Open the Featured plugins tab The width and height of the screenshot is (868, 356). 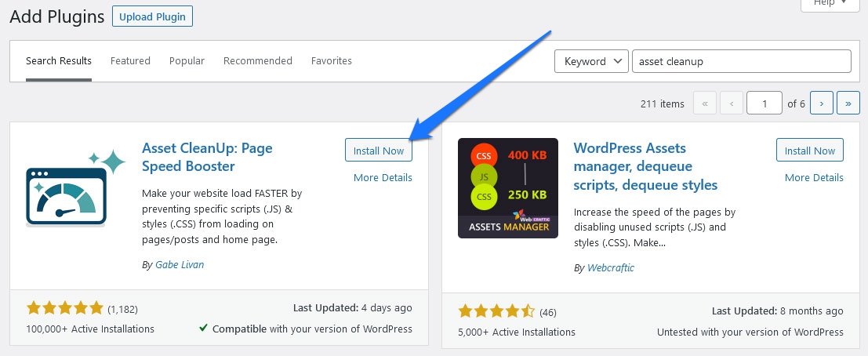point(130,61)
